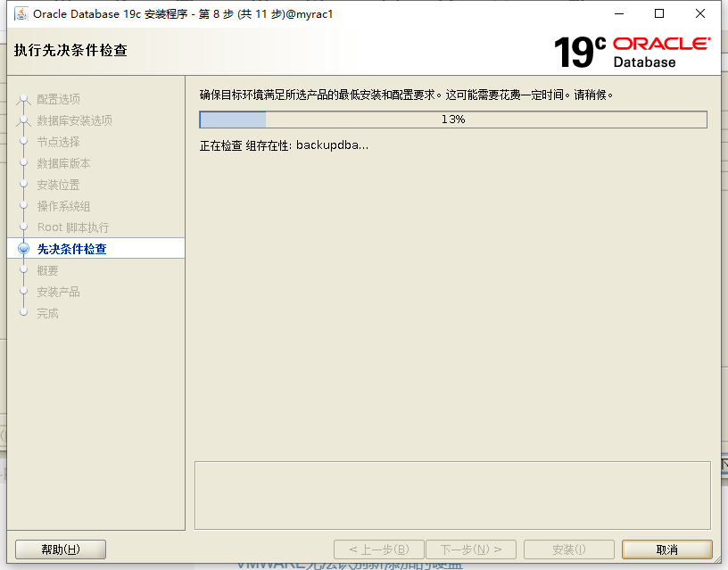Select the Root 脚本执行 step

73,227
